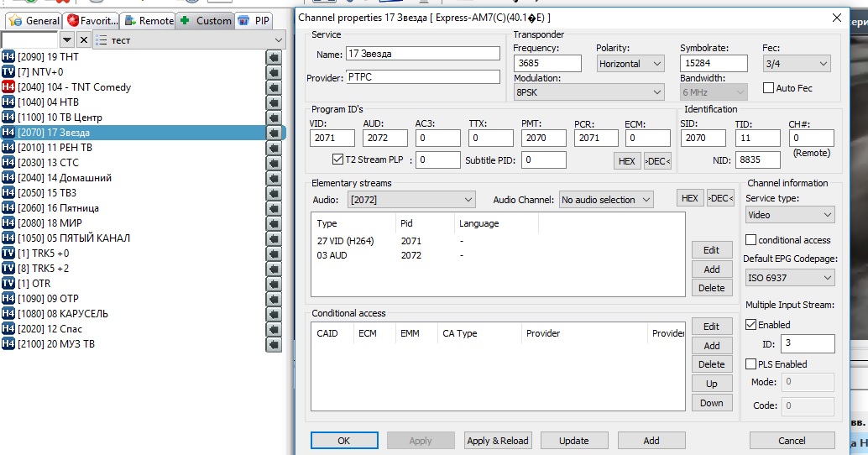The width and height of the screenshot is (868, 455).
Task: Click the Frequency input field
Action: tap(547, 64)
